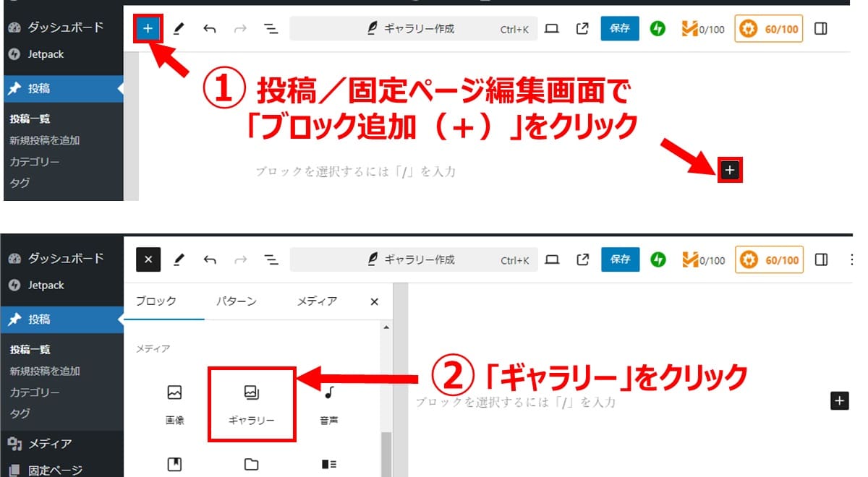The width and height of the screenshot is (868, 477).
Task: Click the cover block icon below 画像
Action: coord(174,465)
